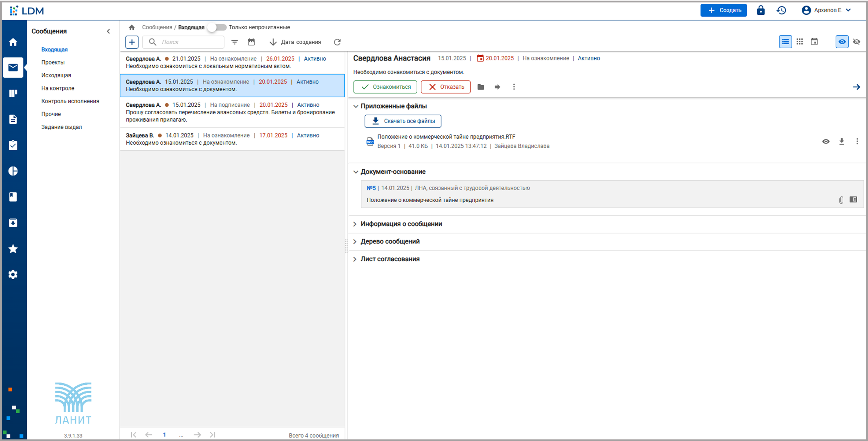This screenshot has width=868, height=441.
Task: Open the settings gear icon in sidebar
Action: [x=13, y=274]
